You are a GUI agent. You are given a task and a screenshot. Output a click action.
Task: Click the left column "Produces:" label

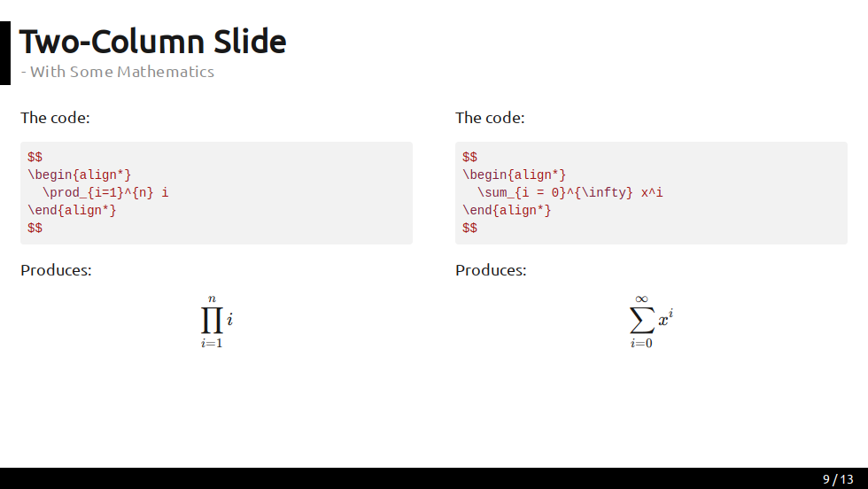pos(56,270)
